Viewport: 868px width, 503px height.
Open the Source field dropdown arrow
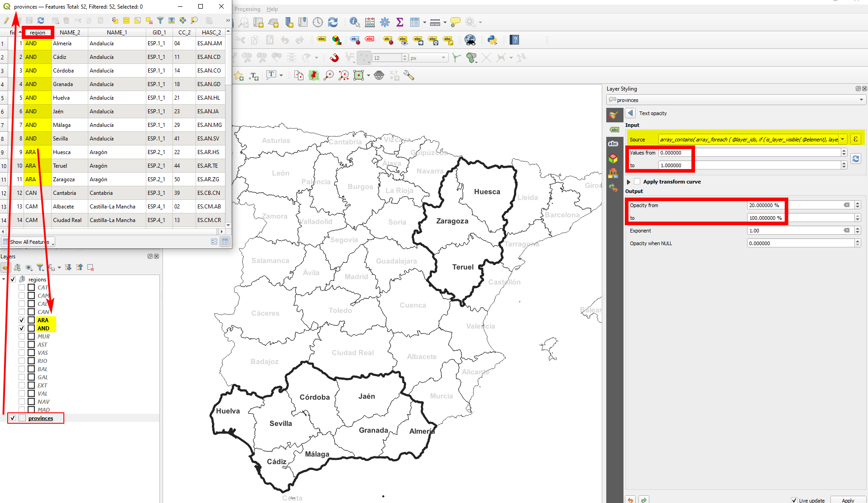[x=843, y=139]
